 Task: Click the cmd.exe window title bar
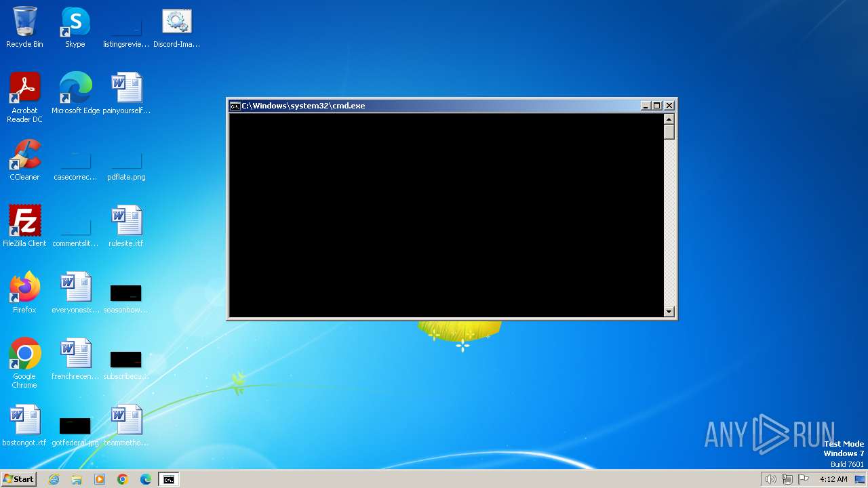pyautogui.click(x=434, y=106)
